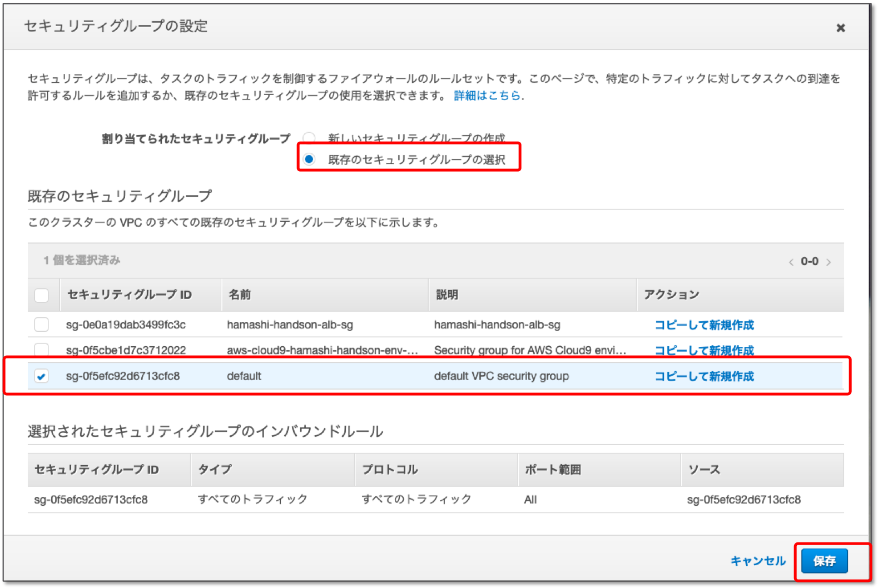Click the sg-0f5efc92d6713cfc8 ID in selected row
This screenshot has height=588, width=878.
[123, 376]
